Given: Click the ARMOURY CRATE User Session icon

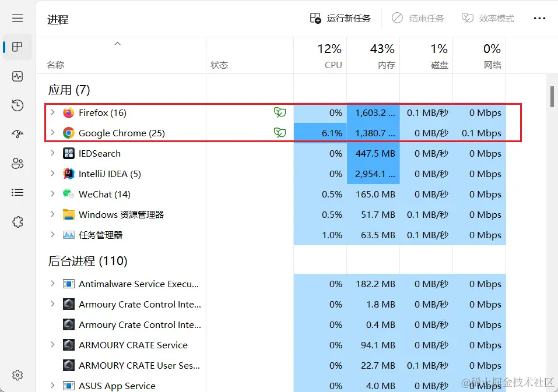Looking at the screenshot, I should point(69,365).
